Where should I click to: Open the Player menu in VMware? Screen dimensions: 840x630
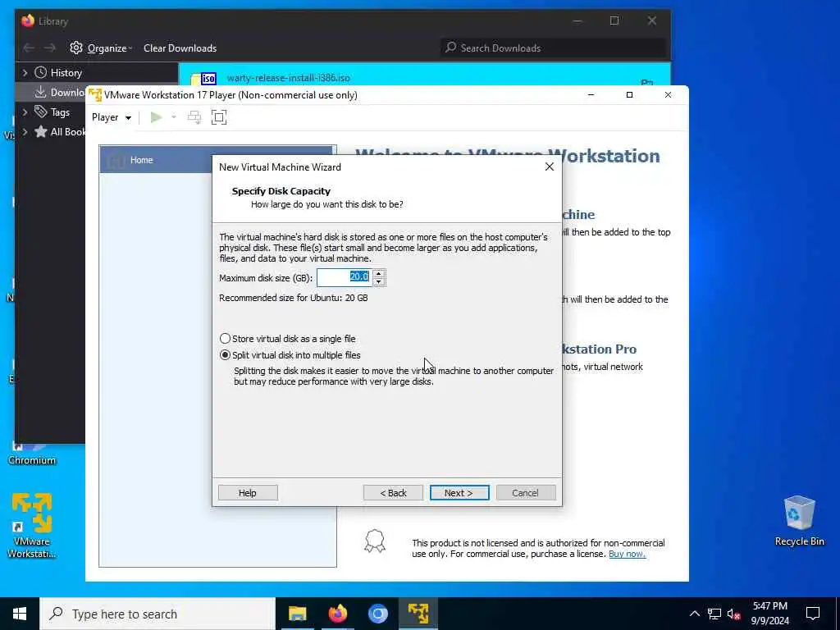[112, 117]
